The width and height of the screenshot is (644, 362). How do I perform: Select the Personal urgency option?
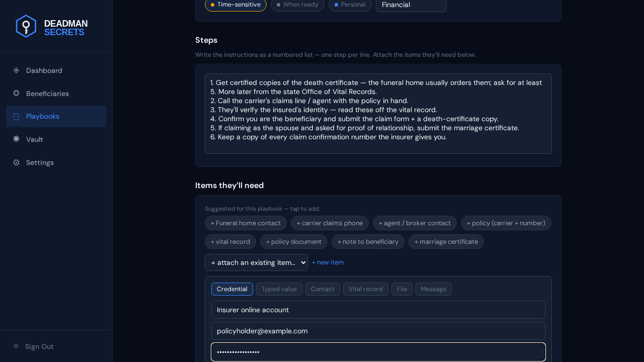click(x=350, y=5)
